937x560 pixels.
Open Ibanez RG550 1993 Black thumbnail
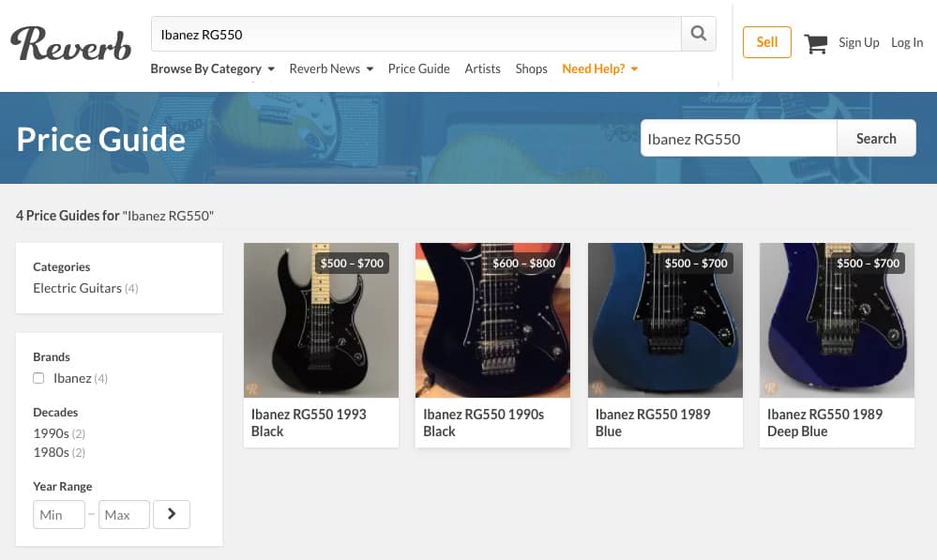[x=321, y=320]
